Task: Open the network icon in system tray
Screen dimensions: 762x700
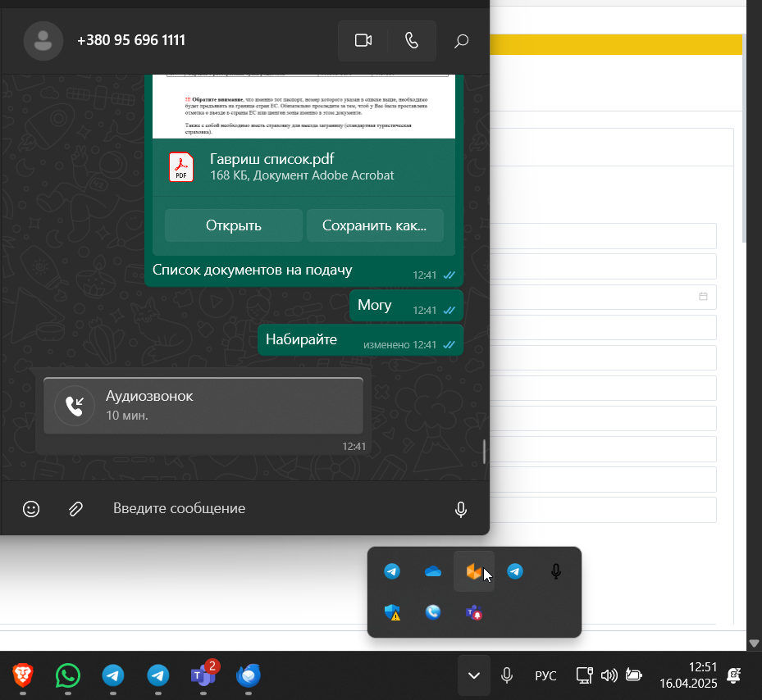Action: click(584, 675)
